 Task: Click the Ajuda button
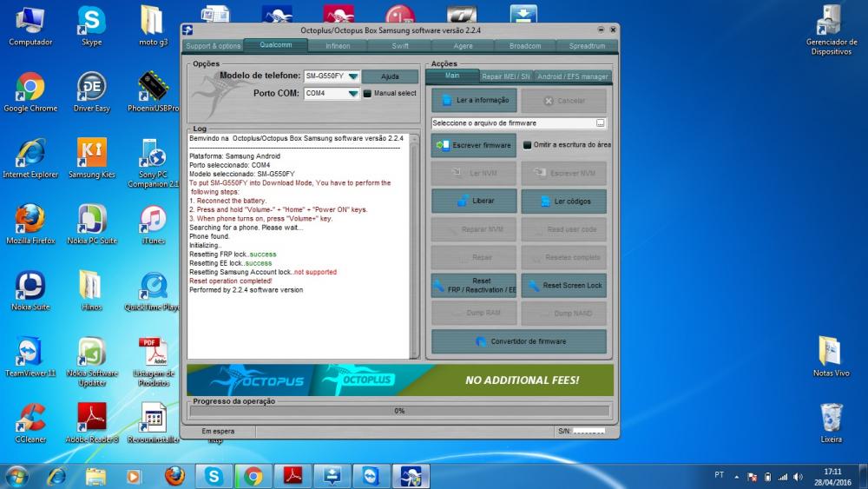coord(390,76)
